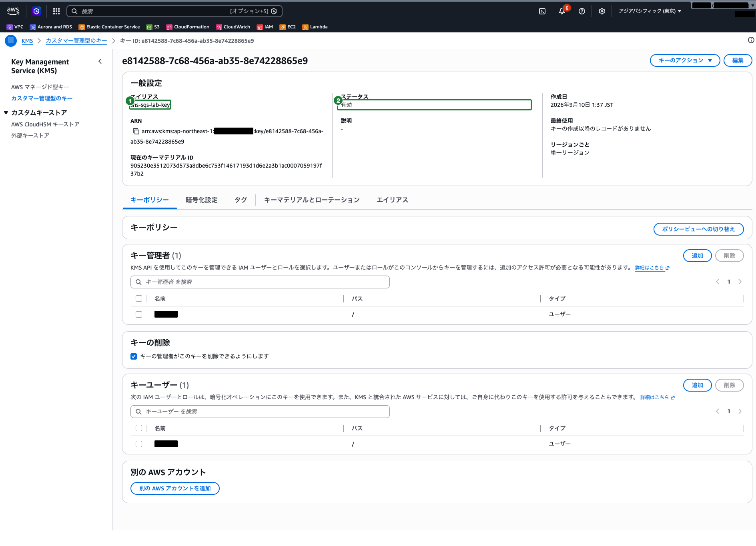Screen dimensions: 756x546
Task: Click the 編集 button
Action: [738, 60]
